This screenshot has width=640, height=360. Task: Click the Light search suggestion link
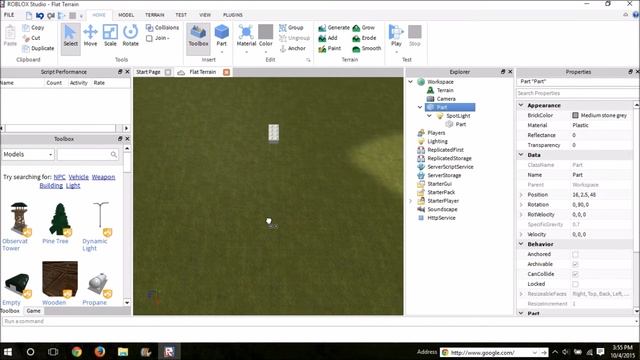point(73,185)
